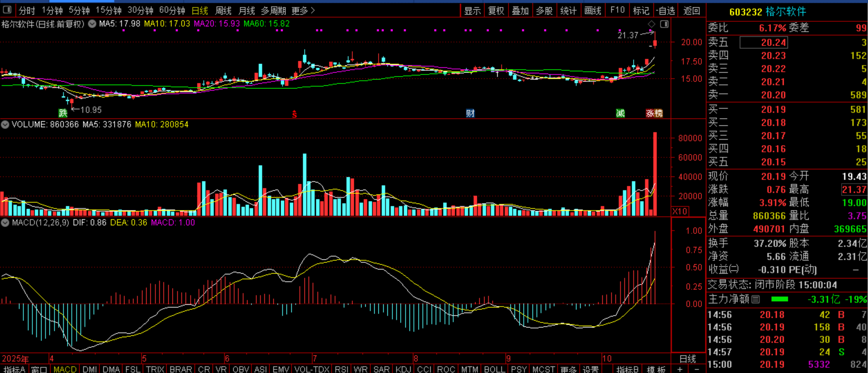Switch to 周线 weekly chart
The width and height of the screenshot is (868, 373).
223,10
